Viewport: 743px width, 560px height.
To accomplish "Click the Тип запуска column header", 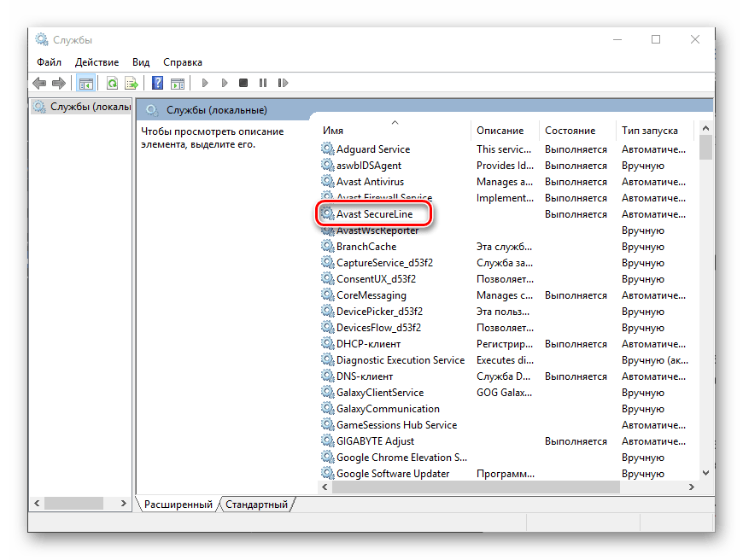I will tap(650, 130).
